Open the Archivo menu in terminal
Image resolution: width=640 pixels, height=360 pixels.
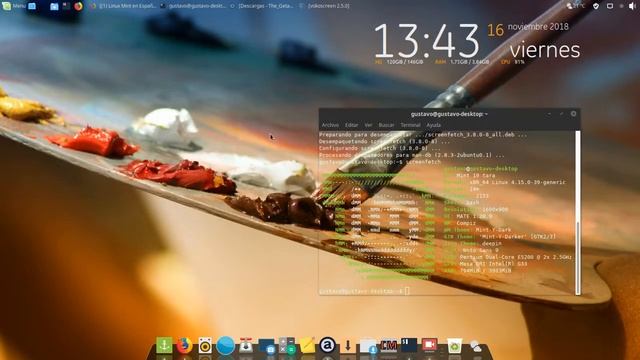click(330, 125)
